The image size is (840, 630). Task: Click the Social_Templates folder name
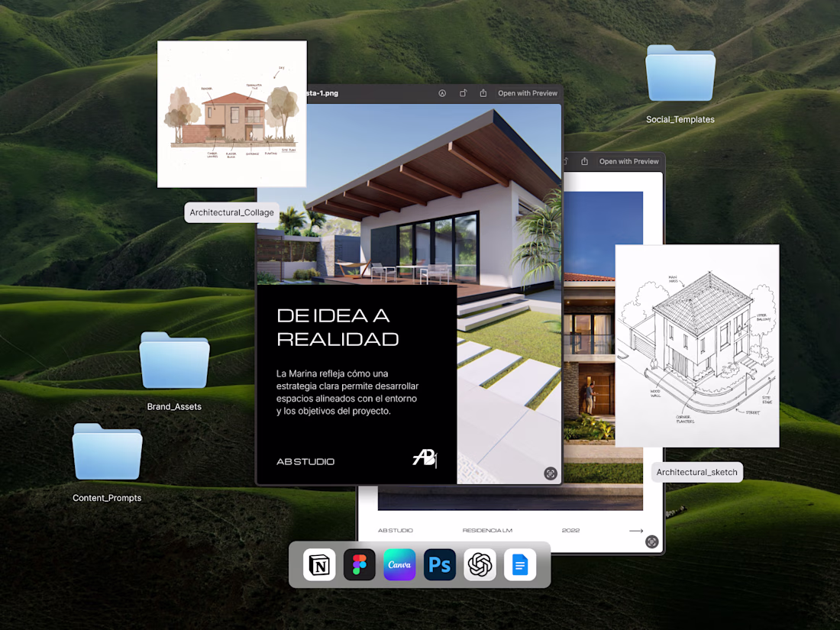680,119
